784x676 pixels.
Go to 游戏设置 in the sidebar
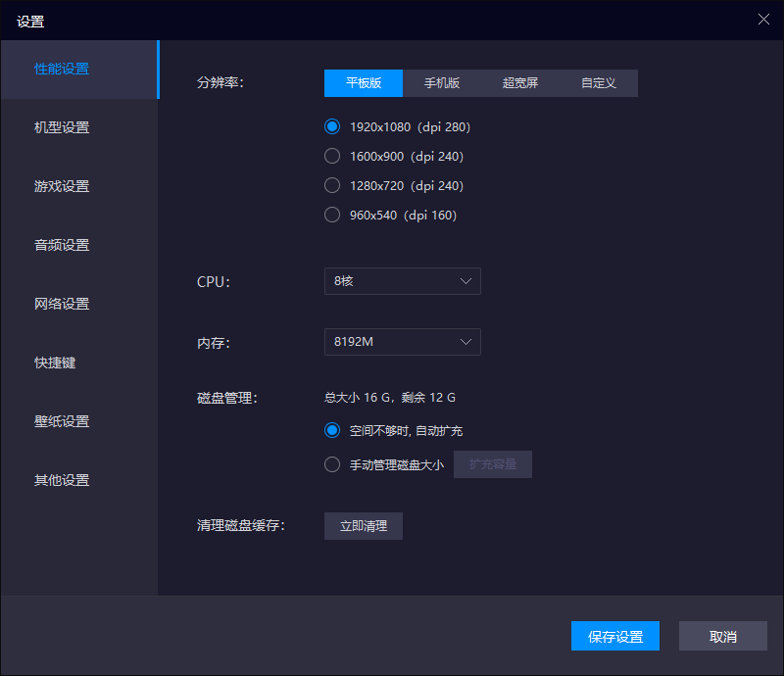click(62, 186)
